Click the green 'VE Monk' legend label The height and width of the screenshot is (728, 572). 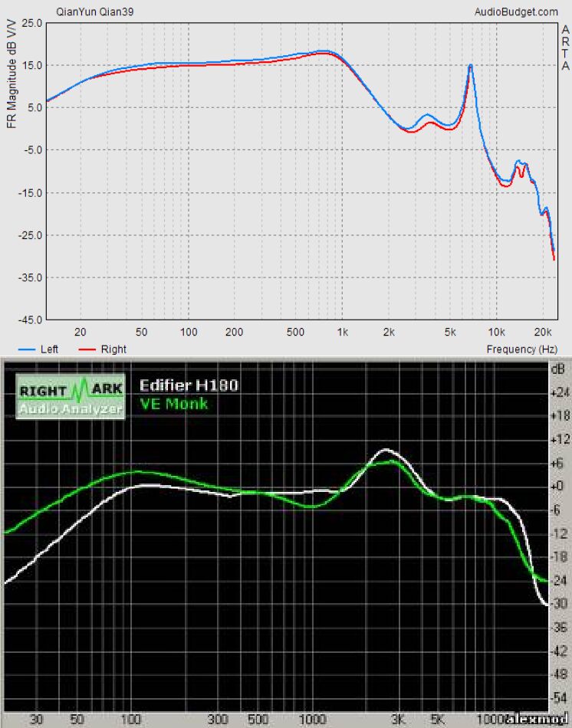pos(174,404)
